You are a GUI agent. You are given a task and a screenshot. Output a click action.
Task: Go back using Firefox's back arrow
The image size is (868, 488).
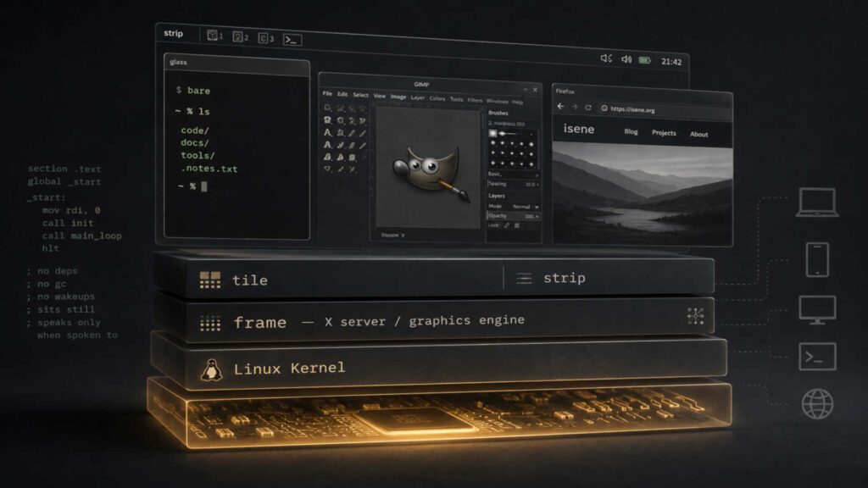(561, 106)
